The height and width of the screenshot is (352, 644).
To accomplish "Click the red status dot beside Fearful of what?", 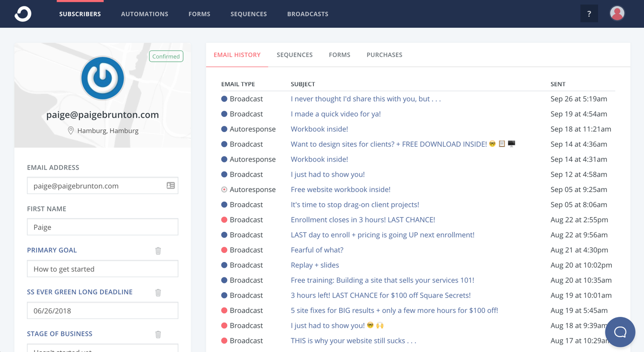I will [x=224, y=250].
